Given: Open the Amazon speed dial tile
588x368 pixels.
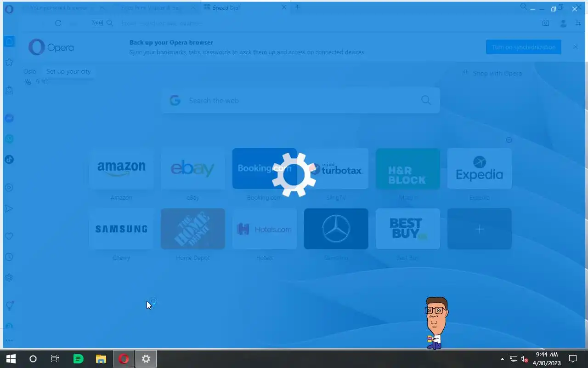Looking at the screenshot, I should [x=121, y=168].
